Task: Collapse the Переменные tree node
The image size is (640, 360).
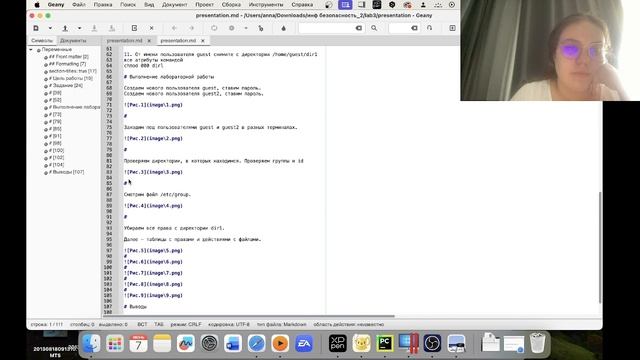Action: [31, 49]
